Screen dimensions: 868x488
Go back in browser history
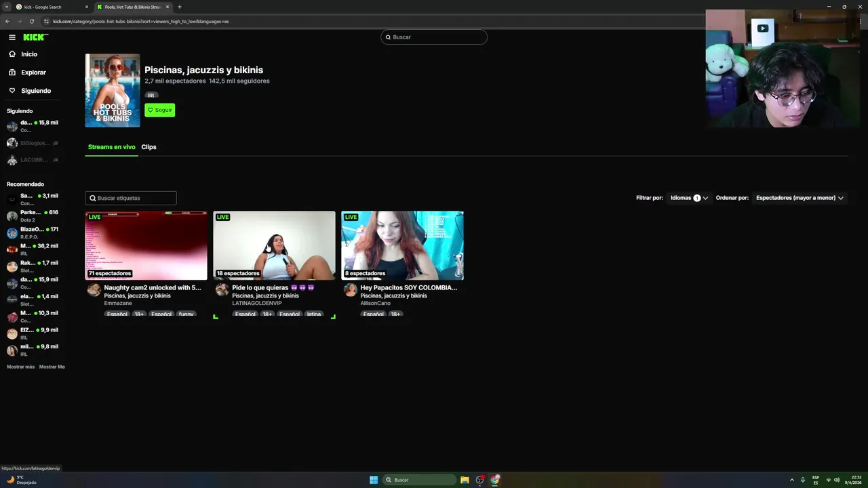point(7,21)
